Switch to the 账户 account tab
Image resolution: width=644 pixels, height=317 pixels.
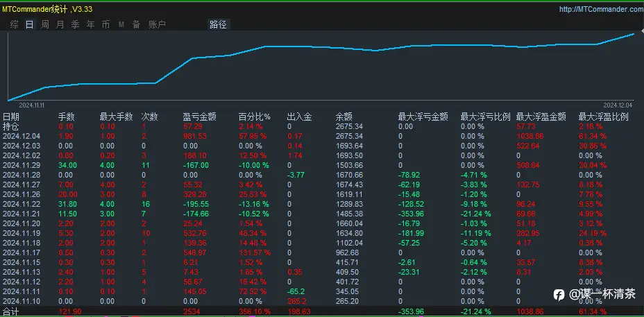click(158, 25)
